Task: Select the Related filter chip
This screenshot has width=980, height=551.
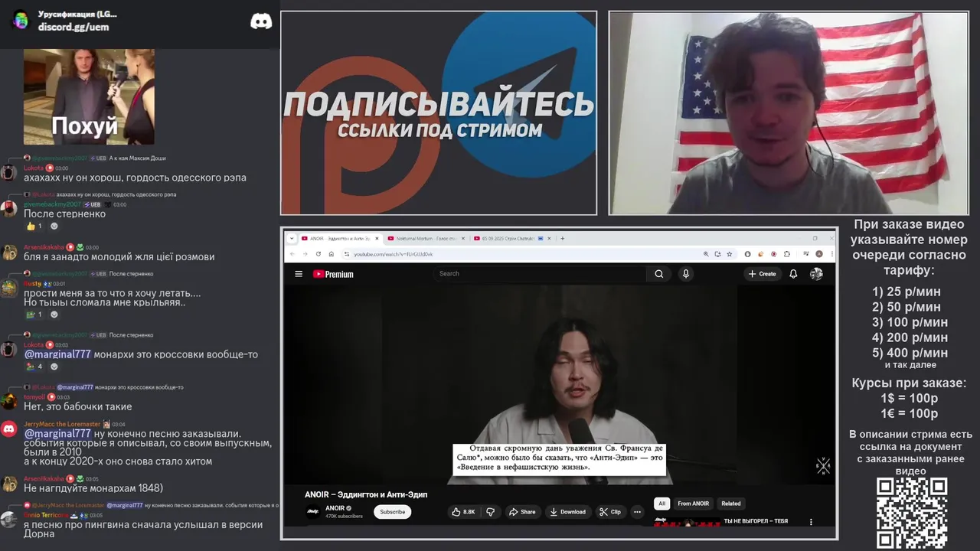Action: [731, 504]
